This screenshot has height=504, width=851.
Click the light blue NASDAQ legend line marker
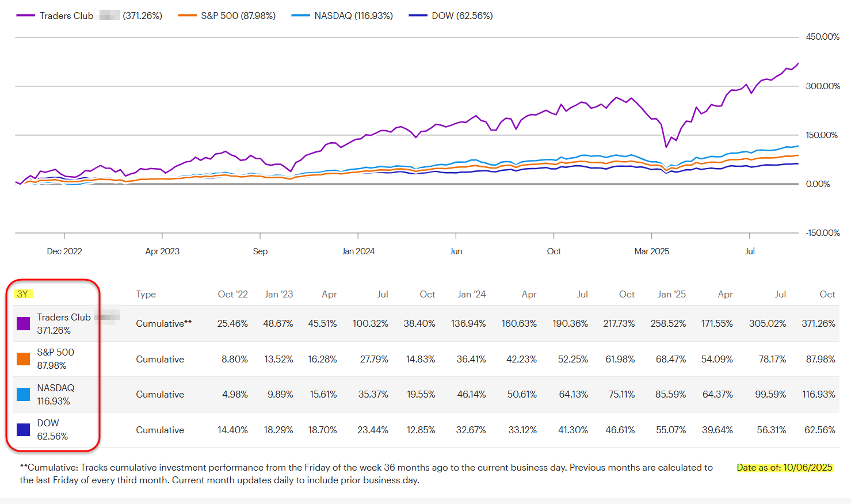[x=300, y=16]
